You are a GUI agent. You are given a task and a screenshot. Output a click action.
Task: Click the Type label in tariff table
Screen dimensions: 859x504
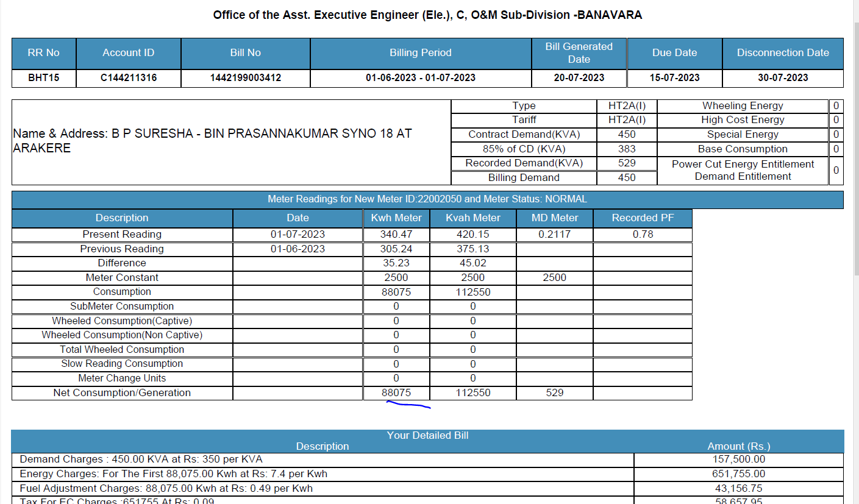[x=524, y=106]
